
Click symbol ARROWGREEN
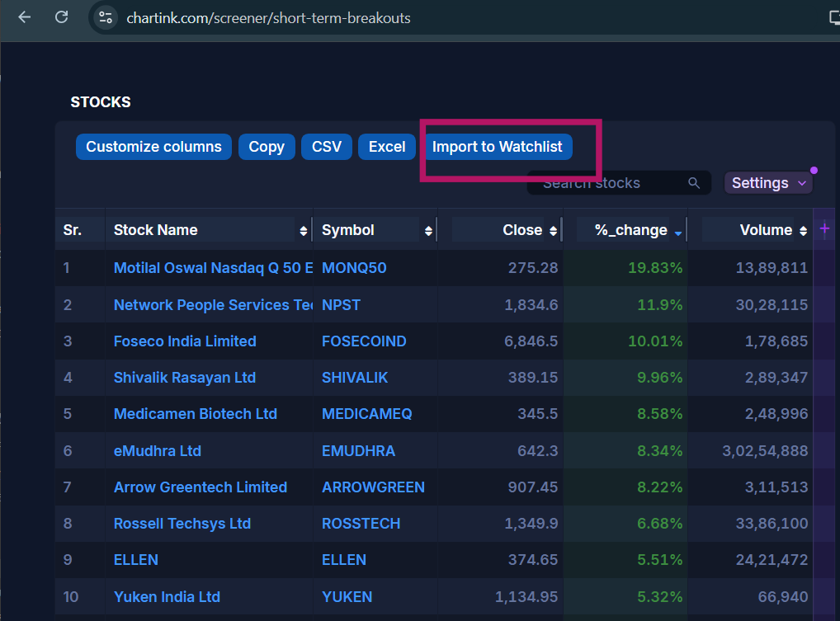tap(374, 487)
